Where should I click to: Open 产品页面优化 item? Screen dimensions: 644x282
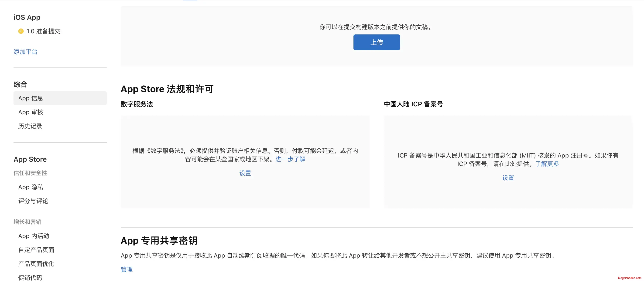tap(36, 264)
